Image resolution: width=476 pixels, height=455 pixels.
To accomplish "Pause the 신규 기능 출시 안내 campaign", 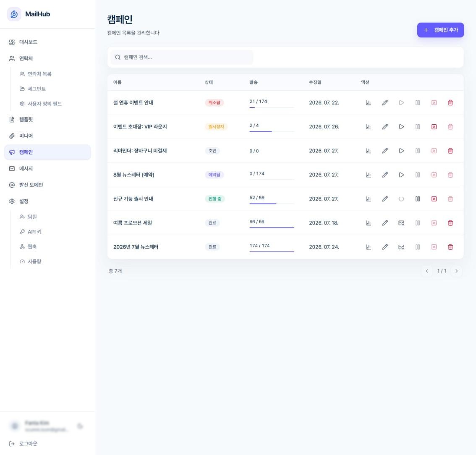I will coord(417,199).
